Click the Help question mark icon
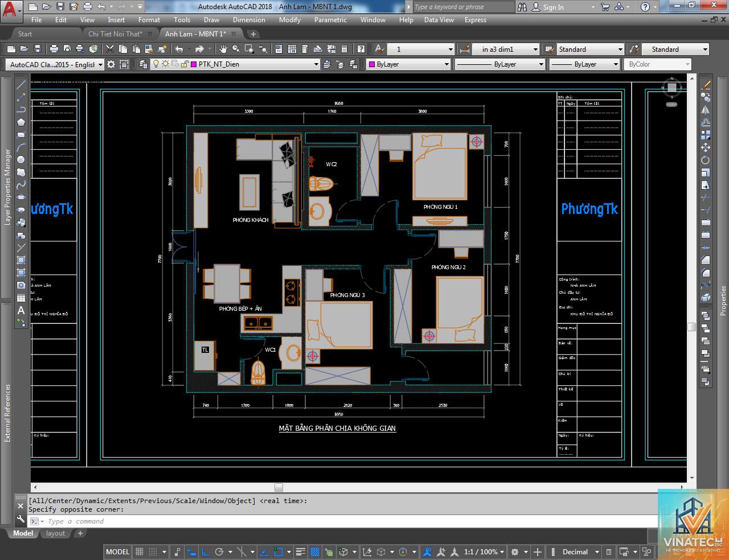The width and height of the screenshot is (729, 560). [645, 7]
